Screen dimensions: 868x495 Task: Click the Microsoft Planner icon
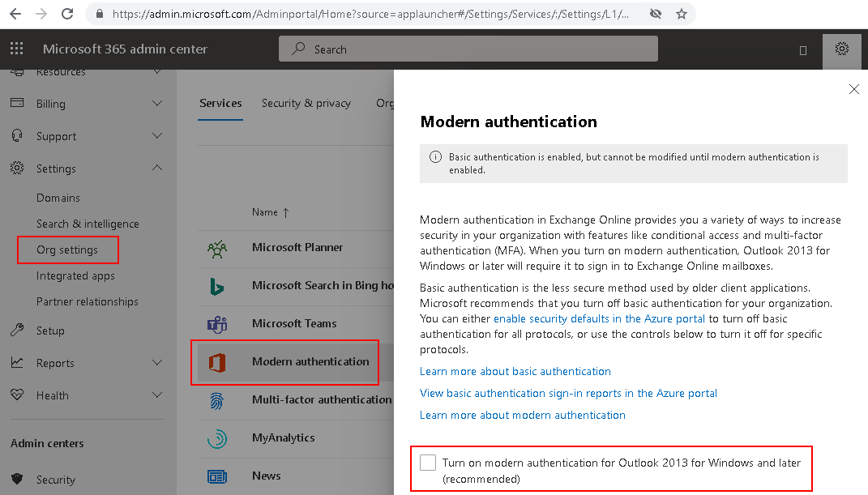point(217,249)
